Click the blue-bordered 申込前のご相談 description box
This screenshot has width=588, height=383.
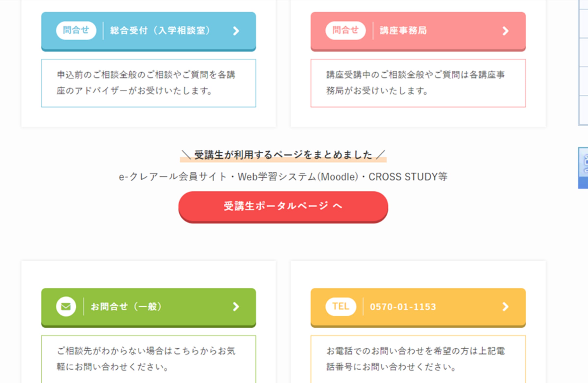tap(148, 83)
